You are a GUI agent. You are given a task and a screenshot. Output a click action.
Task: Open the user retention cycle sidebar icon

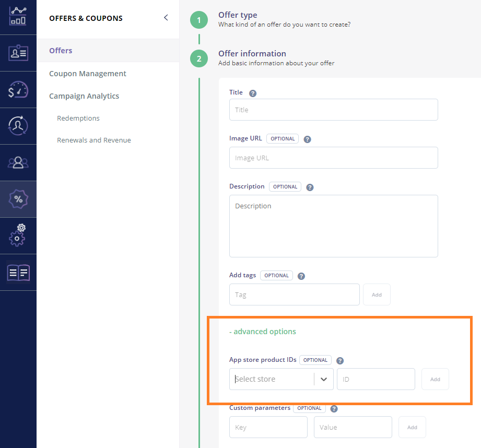tap(18, 126)
